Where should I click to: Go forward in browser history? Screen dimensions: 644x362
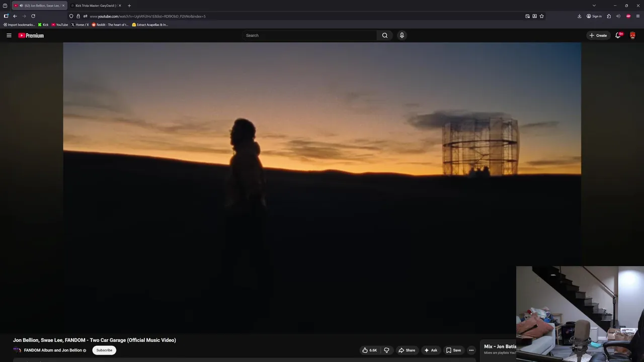click(24, 16)
